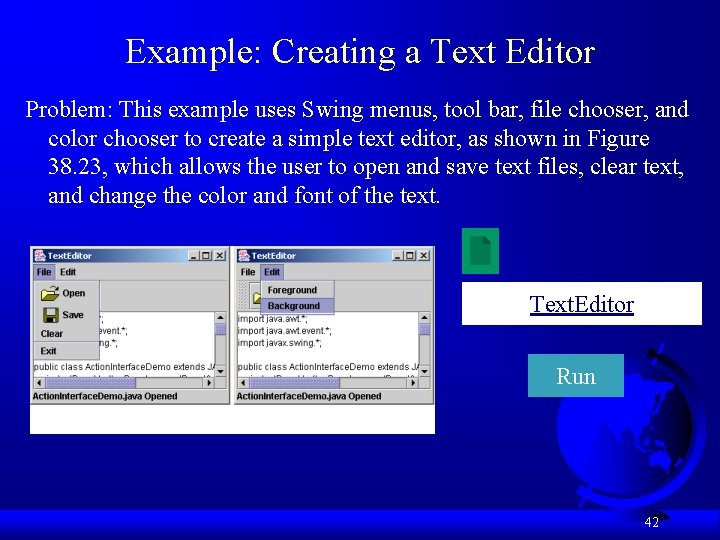This screenshot has width=720, height=540.
Task: Click status text 'ActionInterfaceDemo.java Opened' in right window
Action: tap(309, 396)
